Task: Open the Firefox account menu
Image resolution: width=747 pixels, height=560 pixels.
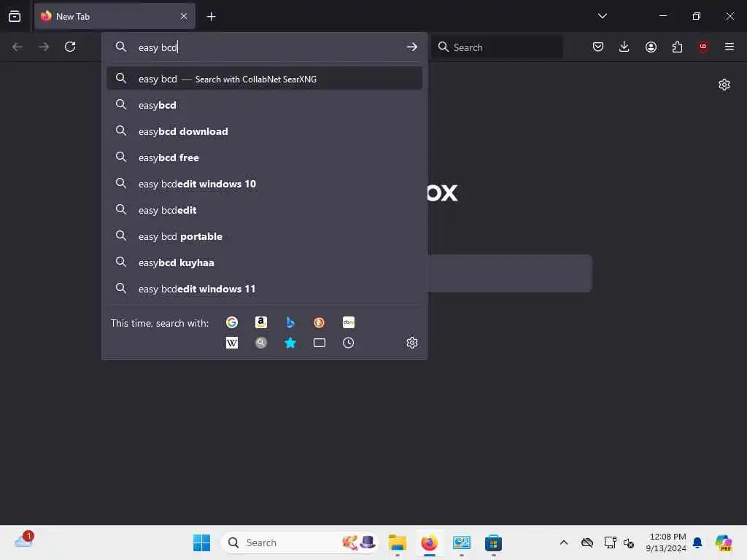Action: click(x=651, y=47)
